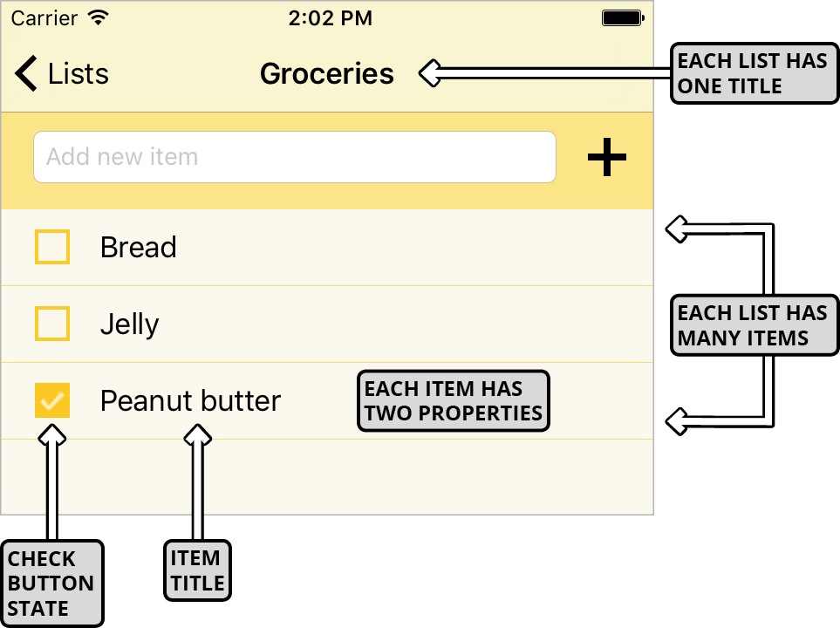840x628 pixels.
Task: Select the Bread item text
Action: (138, 248)
